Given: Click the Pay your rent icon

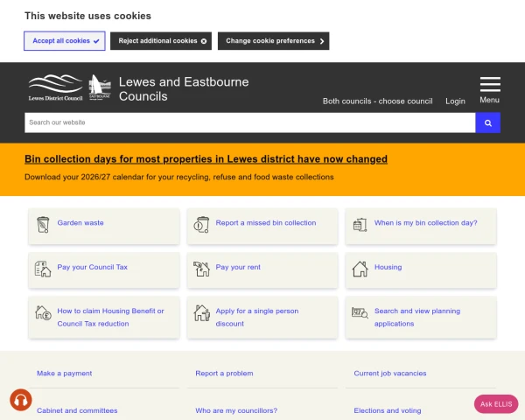Looking at the screenshot, I should click(202, 269).
